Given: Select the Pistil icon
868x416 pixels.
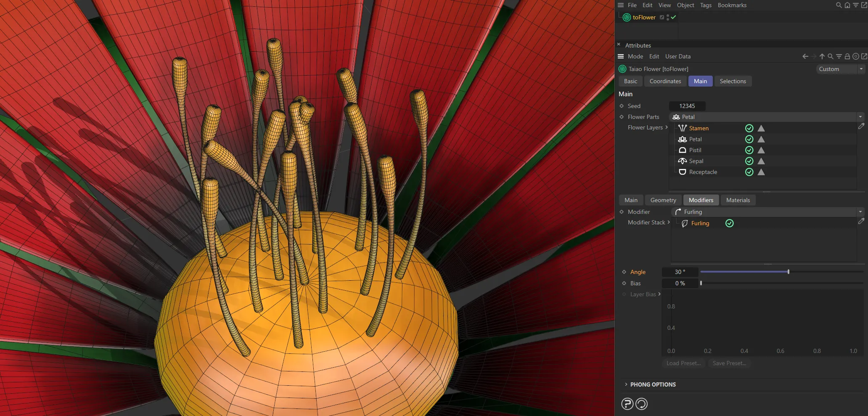Looking at the screenshot, I should [x=682, y=150].
